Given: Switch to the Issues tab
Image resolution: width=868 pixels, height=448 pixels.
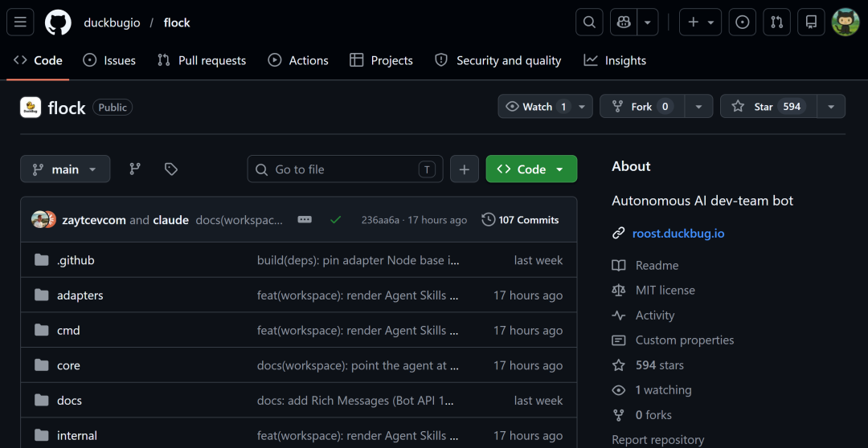Looking at the screenshot, I should [x=109, y=60].
